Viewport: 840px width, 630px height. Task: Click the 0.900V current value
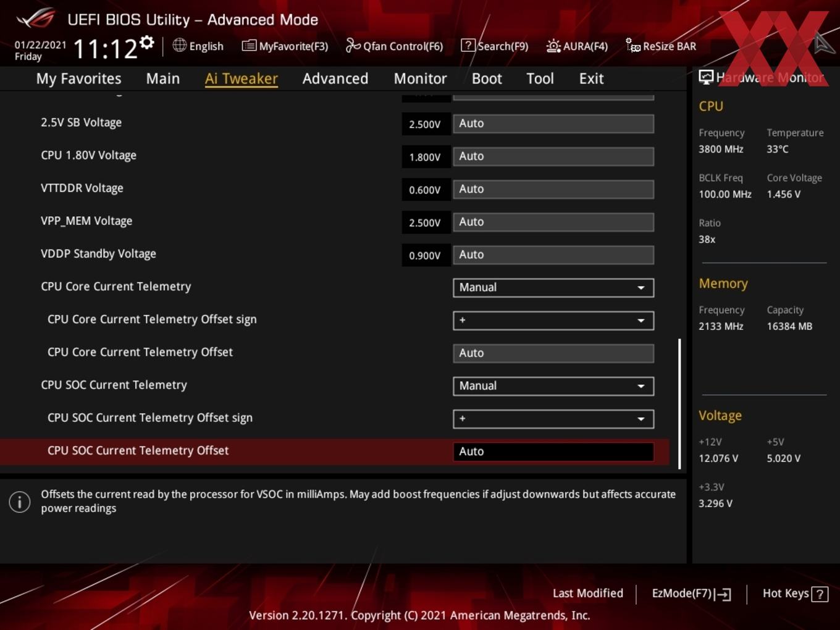(x=425, y=255)
